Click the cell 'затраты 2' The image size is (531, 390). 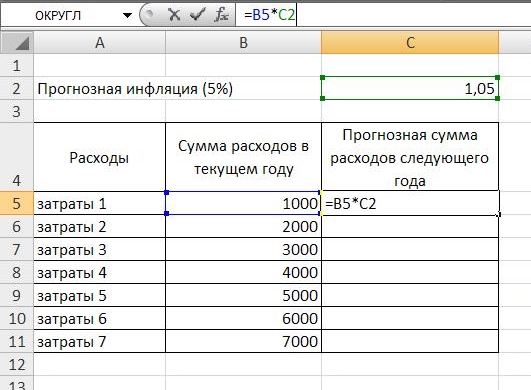coord(100,226)
